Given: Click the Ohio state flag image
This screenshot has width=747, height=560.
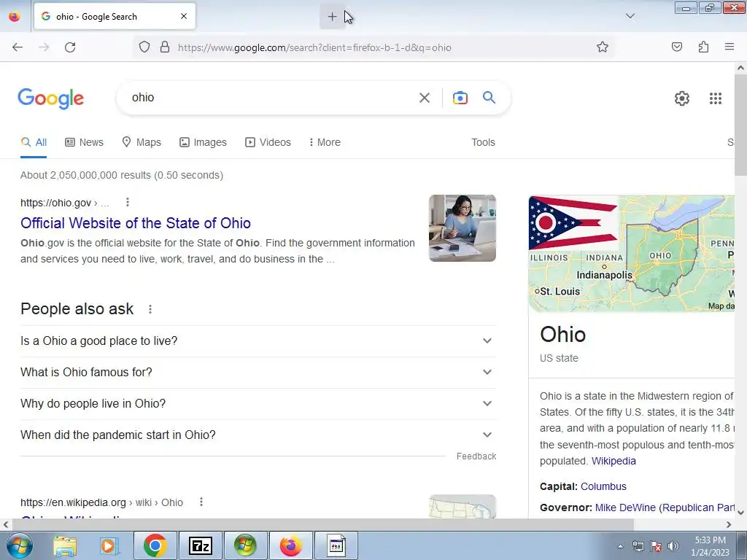Looking at the screenshot, I should (x=573, y=223).
